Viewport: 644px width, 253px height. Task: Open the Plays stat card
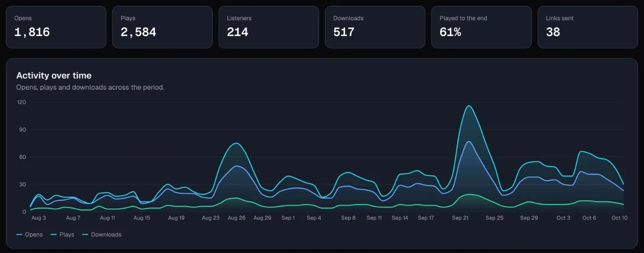[162, 27]
